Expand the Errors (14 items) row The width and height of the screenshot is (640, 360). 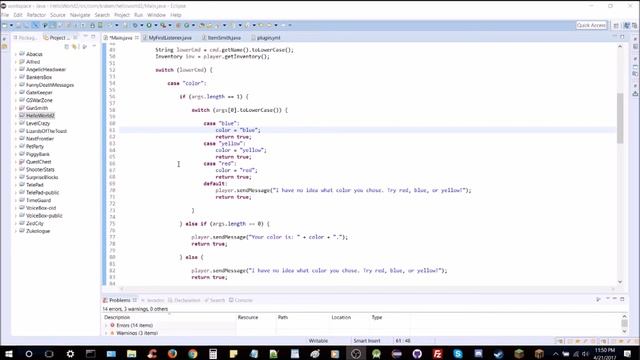[107, 325]
